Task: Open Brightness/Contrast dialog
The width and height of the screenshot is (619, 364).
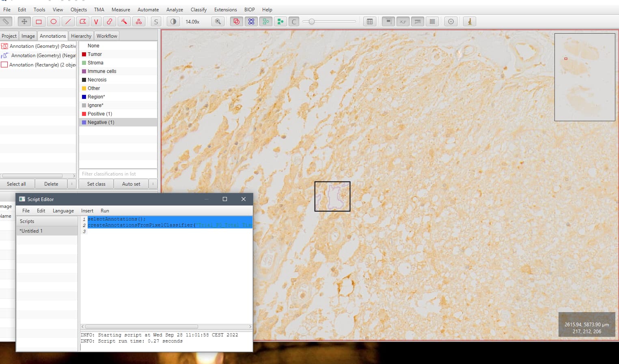Action: (x=173, y=22)
